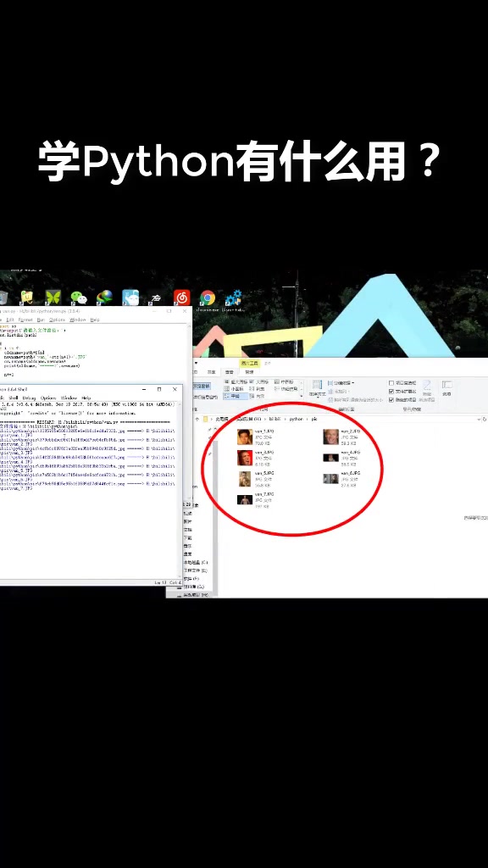The width and height of the screenshot is (488, 868).
Task: Click the python folder in breadcrumb path
Action: pyautogui.click(x=296, y=420)
